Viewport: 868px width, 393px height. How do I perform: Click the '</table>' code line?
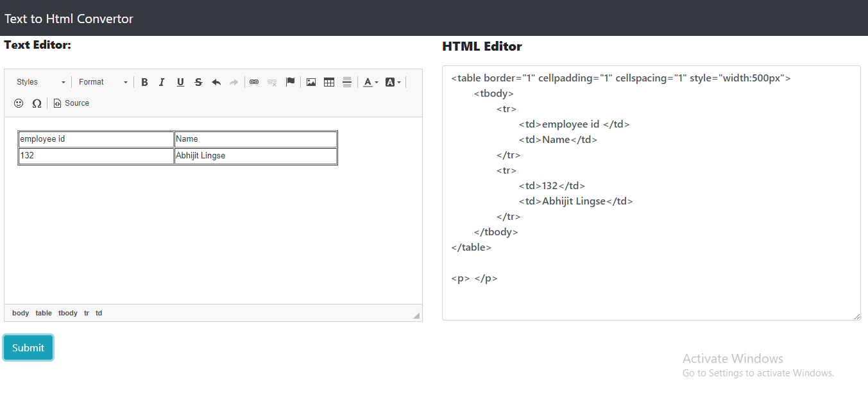point(472,247)
